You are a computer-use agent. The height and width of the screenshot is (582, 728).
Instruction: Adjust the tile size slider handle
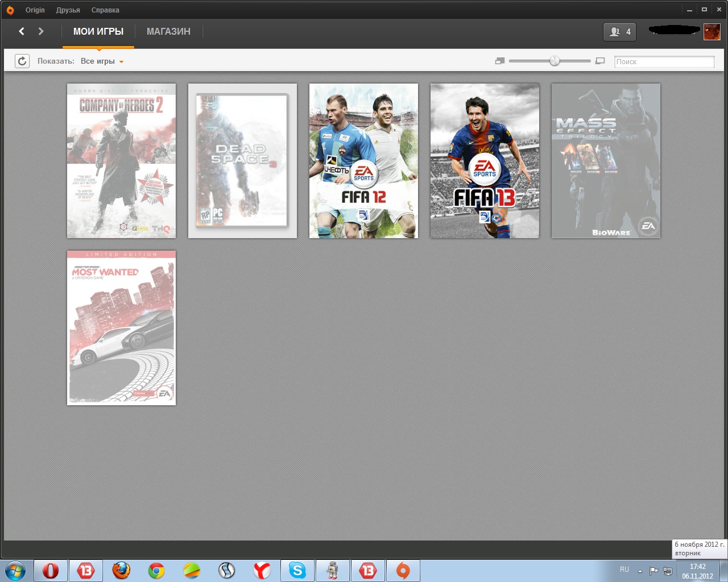point(555,61)
